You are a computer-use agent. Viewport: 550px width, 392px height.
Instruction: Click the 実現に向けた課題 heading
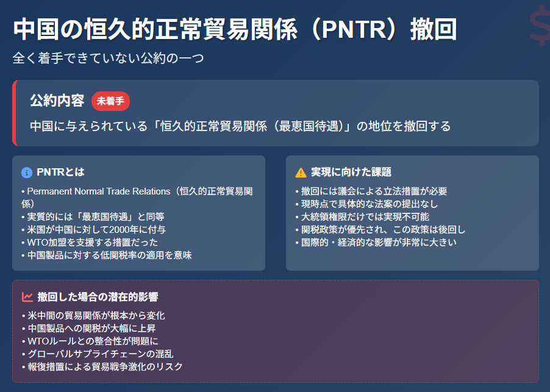pos(351,172)
